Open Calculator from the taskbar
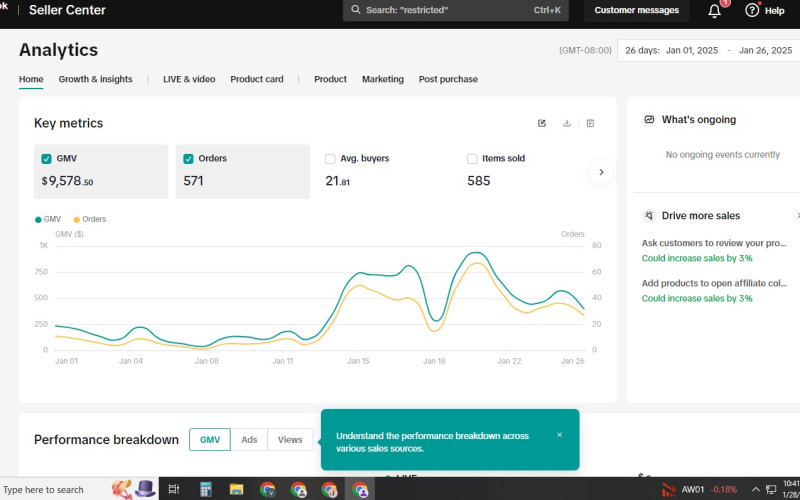 point(205,489)
